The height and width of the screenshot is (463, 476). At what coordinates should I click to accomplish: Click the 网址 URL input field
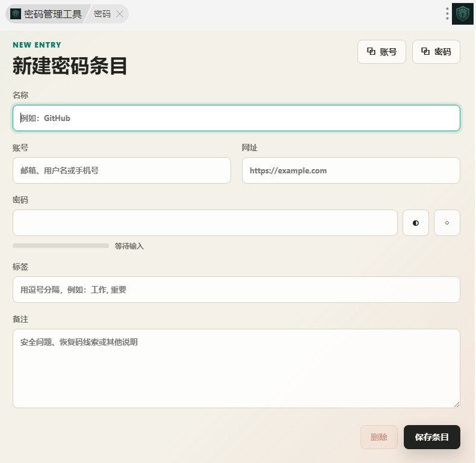pyautogui.click(x=351, y=170)
